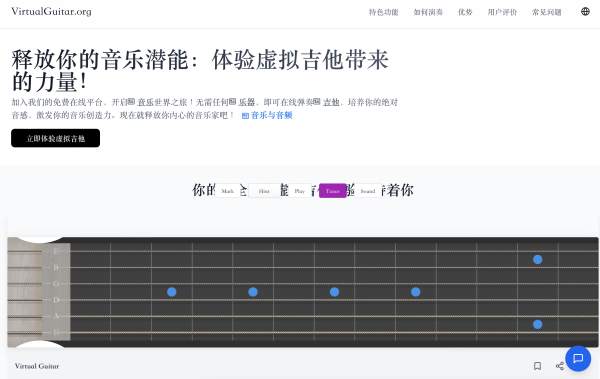Open 用户评价 in the top navigation
Image resolution: width=600 pixels, height=379 pixels.
pyautogui.click(x=502, y=12)
